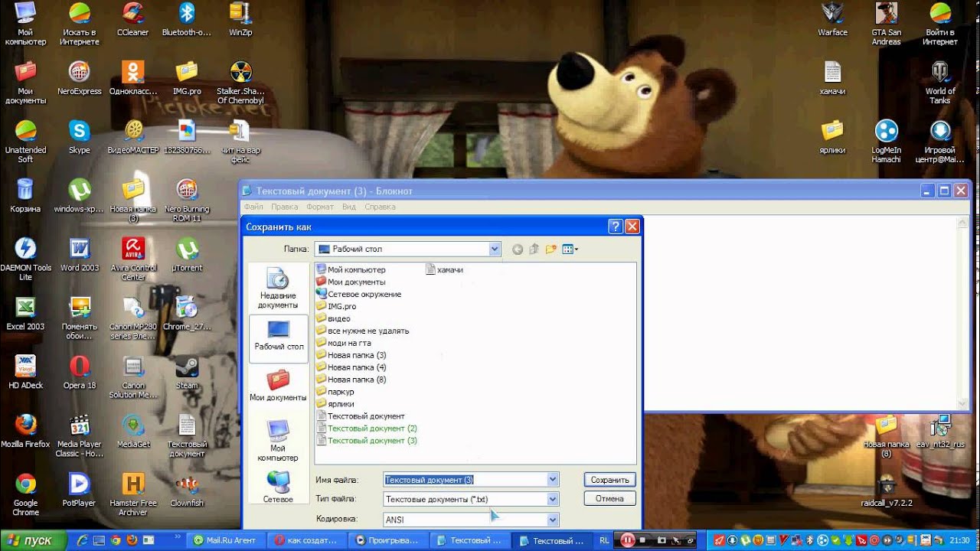Open the пуск Start button

pos(31,540)
